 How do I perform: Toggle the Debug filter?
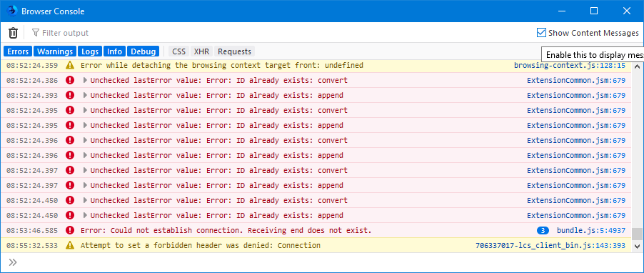point(143,51)
